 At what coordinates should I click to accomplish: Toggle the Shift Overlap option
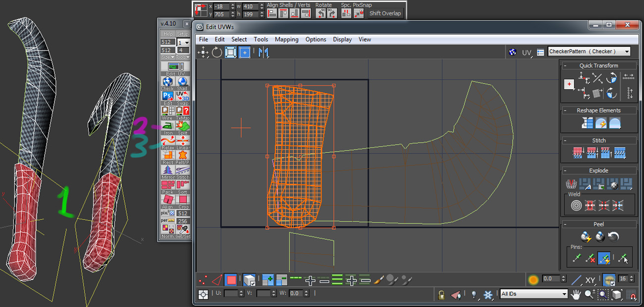coord(385,13)
